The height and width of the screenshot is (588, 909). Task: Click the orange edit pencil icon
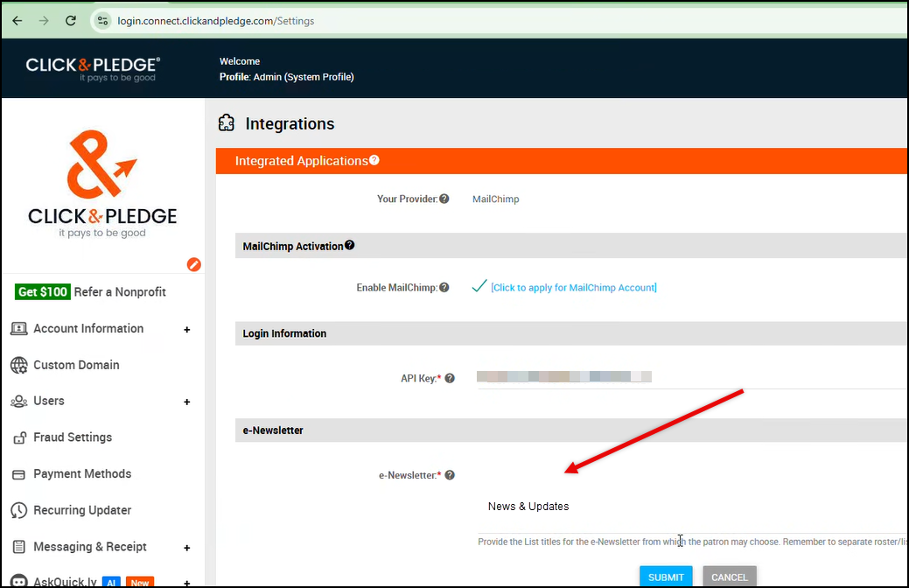pos(193,264)
